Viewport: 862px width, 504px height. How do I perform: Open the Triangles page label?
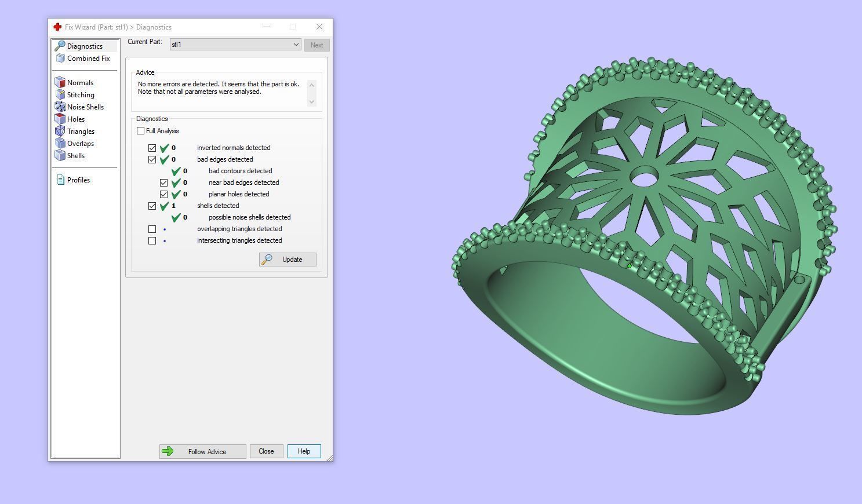(x=81, y=132)
